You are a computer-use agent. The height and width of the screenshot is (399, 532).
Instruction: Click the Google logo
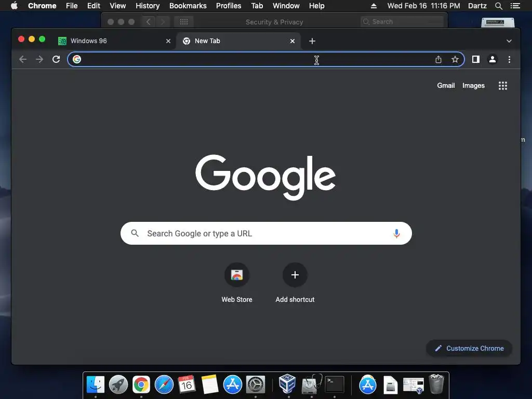(x=265, y=177)
